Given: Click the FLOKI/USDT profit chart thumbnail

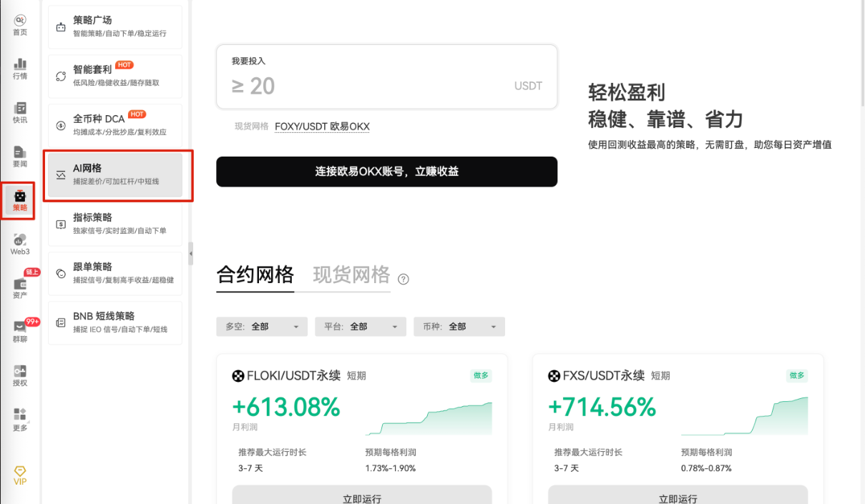Looking at the screenshot, I should tap(429, 418).
